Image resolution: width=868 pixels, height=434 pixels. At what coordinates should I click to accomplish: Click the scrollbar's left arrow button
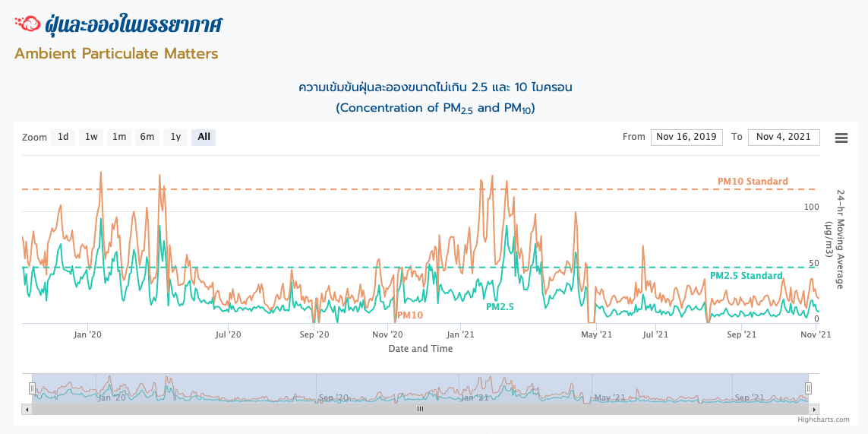click(x=27, y=409)
